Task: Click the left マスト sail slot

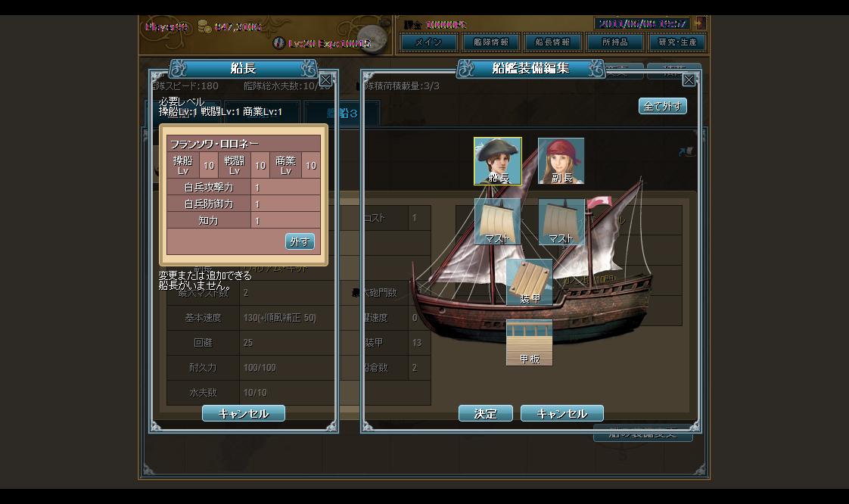Action: click(498, 222)
